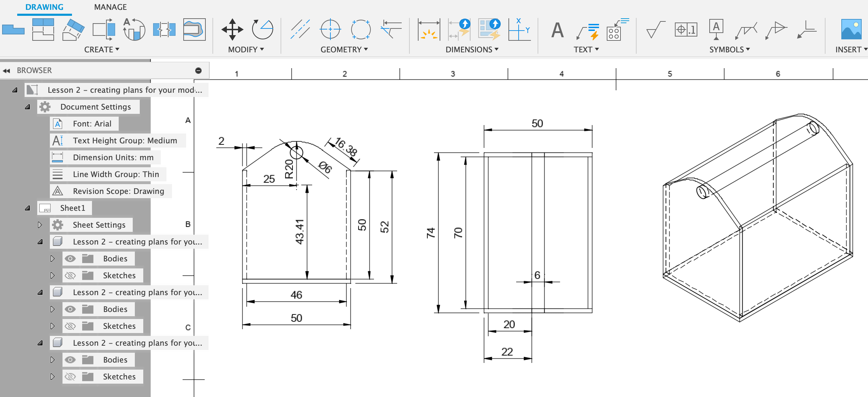
Task: Select Dimension Units: mm setting
Action: (x=113, y=157)
